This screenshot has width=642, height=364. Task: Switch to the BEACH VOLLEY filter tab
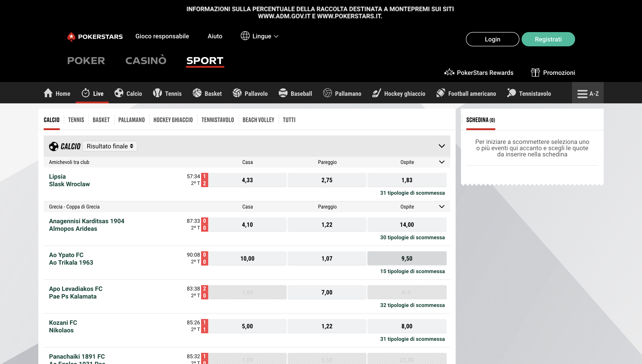tap(258, 120)
